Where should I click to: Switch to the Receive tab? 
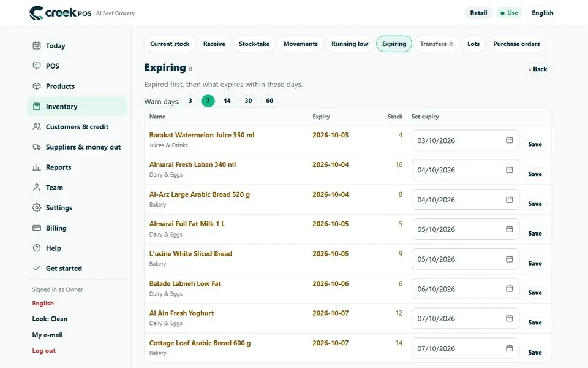(x=214, y=44)
